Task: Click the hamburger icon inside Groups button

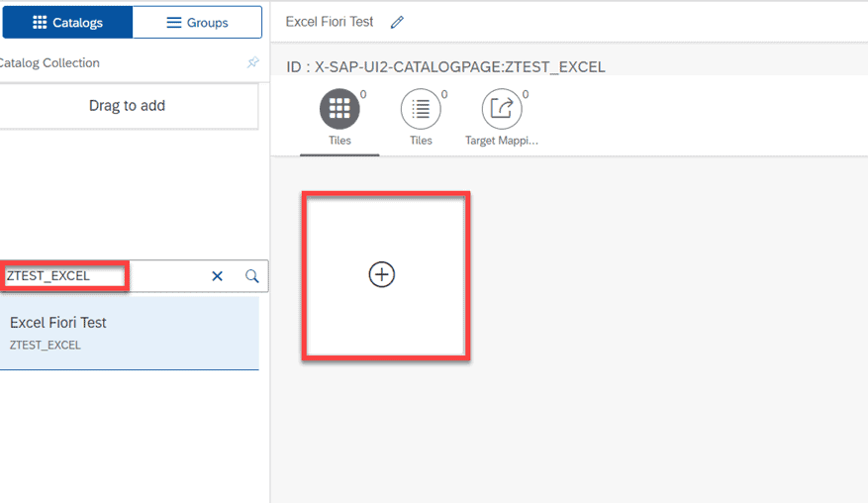Action: 174,22
